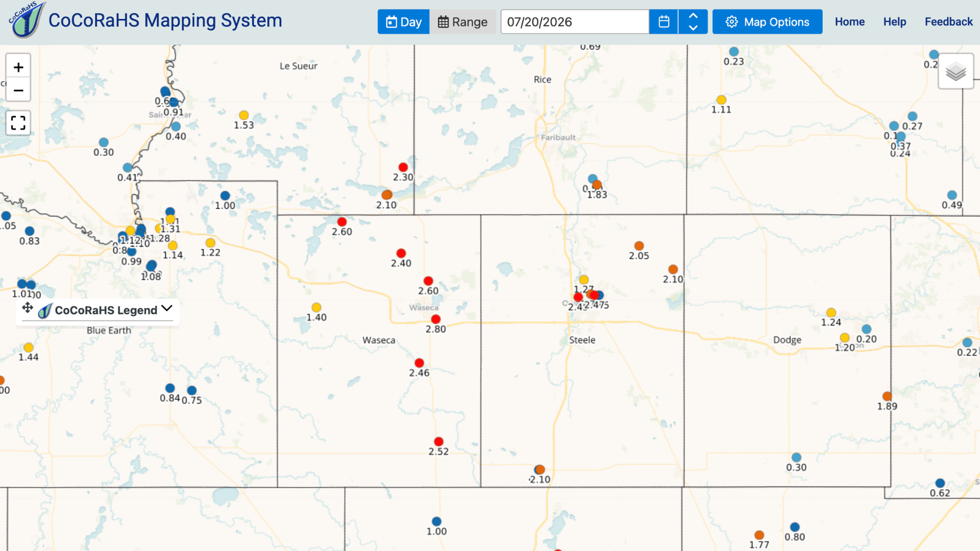This screenshot has width=980, height=551.
Task: Click the Dodge county label
Action: coord(787,340)
